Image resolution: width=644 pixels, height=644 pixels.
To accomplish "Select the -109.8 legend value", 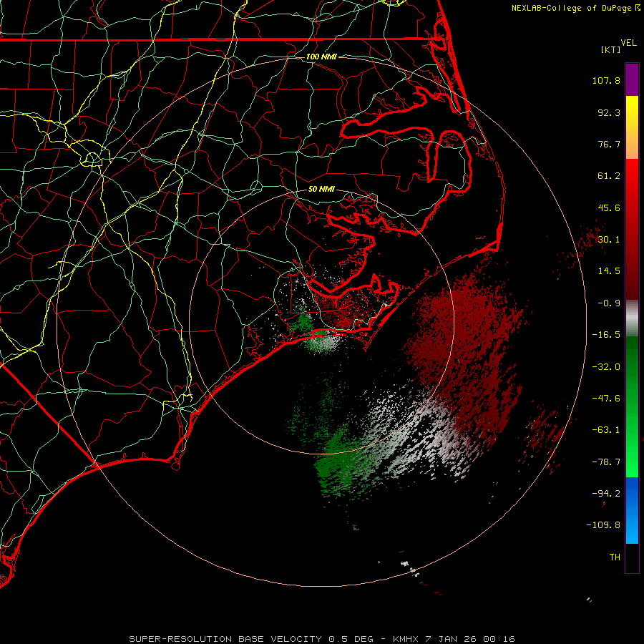I will (x=603, y=525).
